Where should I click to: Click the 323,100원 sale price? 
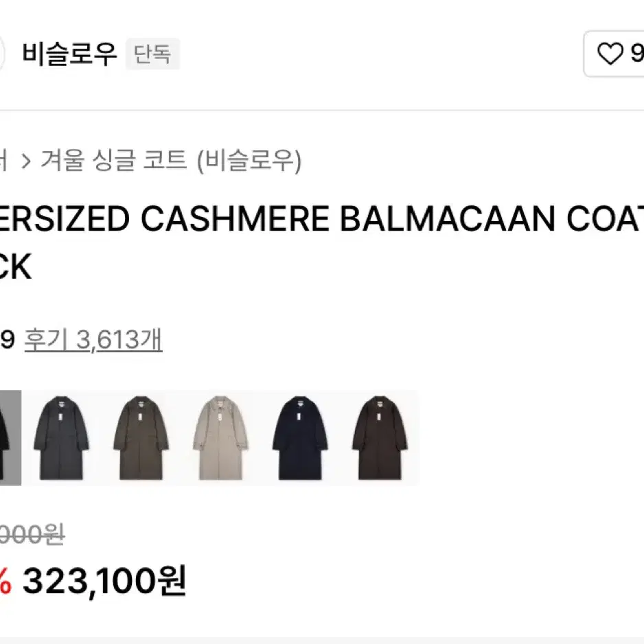(104, 581)
